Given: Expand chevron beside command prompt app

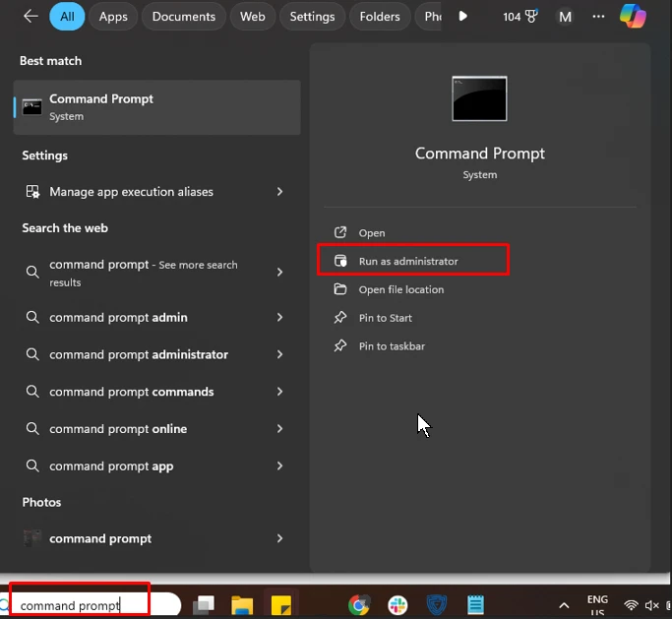Looking at the screenshot, I should click(279, 465).
